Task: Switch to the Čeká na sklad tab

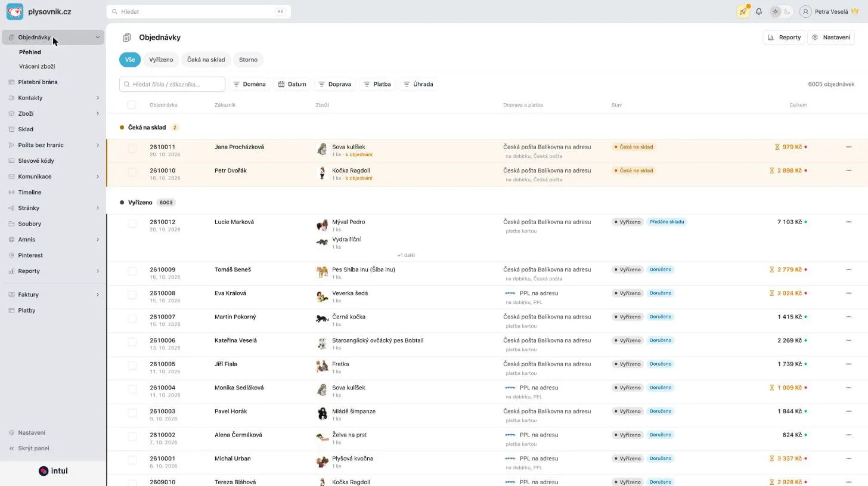Action: [x=206, y=60]
